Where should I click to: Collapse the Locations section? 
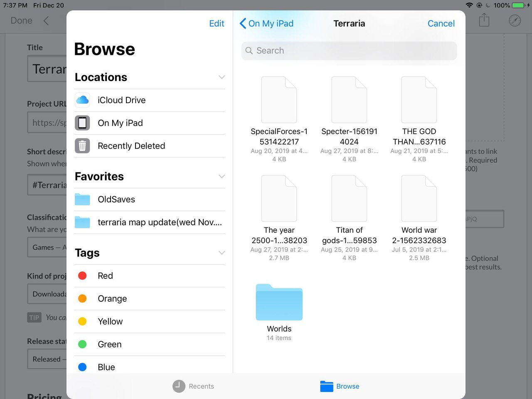[222, 77]
